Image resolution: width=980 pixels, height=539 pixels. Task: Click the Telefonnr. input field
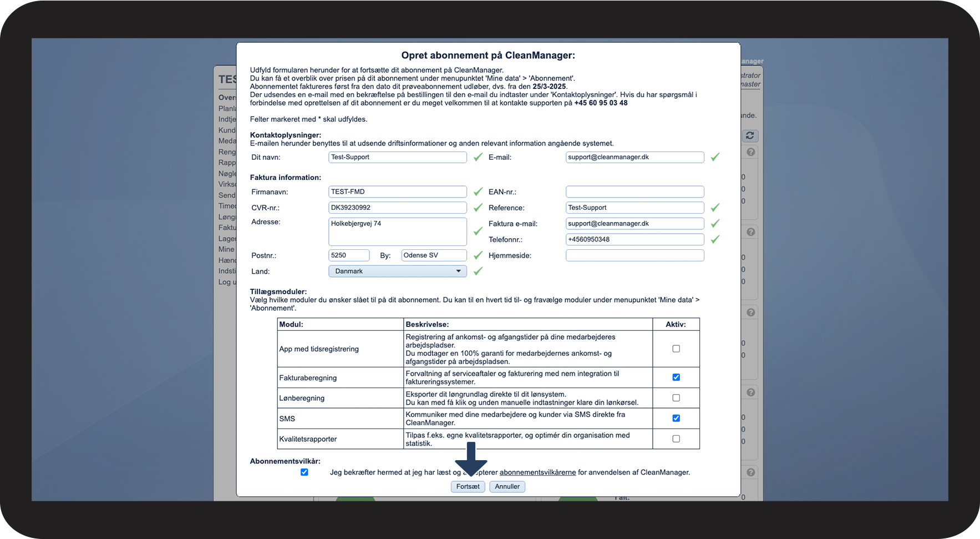click(x=635, y=239)
